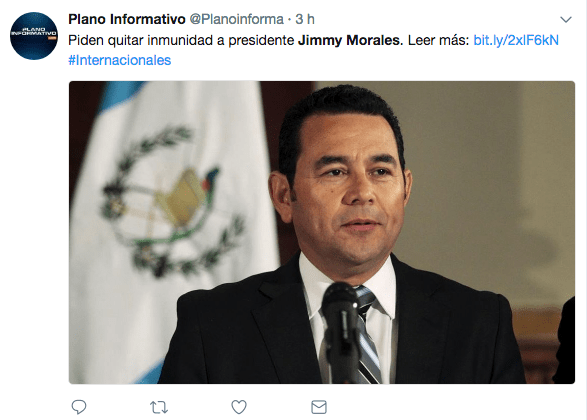Open the tweet's 3 h timestamp
587x420 pixels.
pyautogui.click(x=305, y=19)
